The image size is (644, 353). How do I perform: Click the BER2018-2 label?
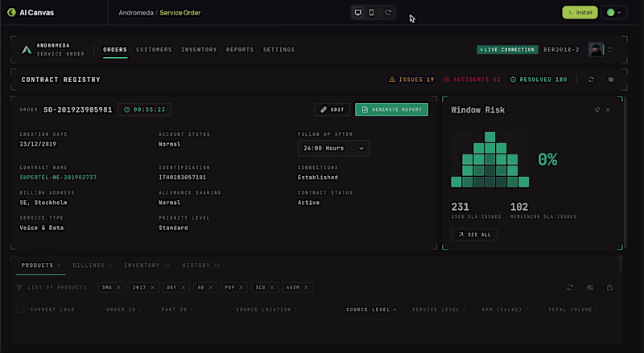click(561, 50)
